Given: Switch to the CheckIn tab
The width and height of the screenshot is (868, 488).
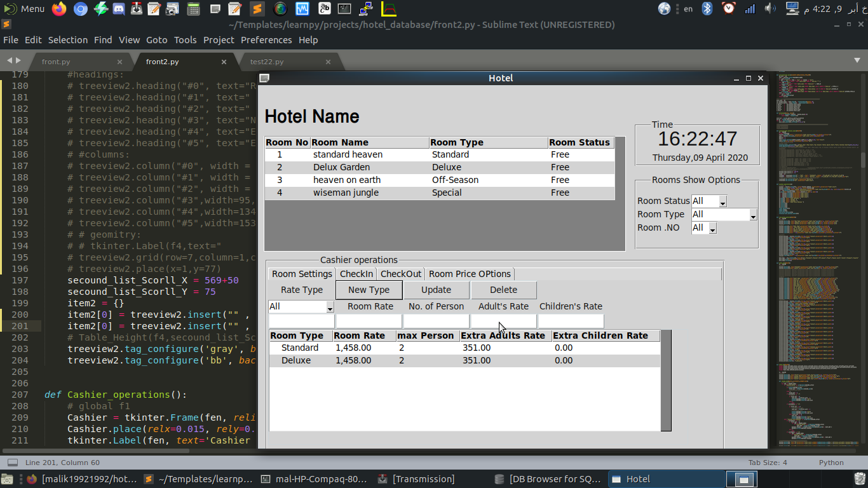Looking at the screenshot, I should 356,274.
